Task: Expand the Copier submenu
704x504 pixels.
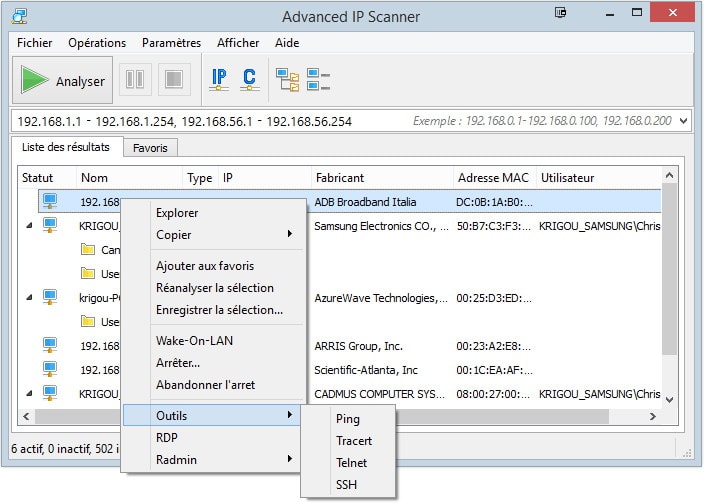Action: [x=213, y=234]
